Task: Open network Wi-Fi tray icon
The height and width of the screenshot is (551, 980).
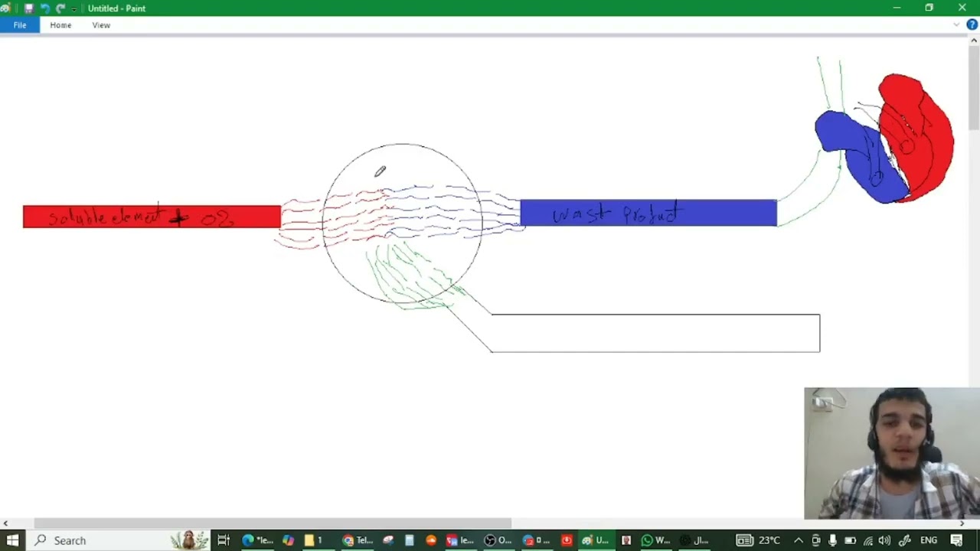Action: [x=868, y=540]
